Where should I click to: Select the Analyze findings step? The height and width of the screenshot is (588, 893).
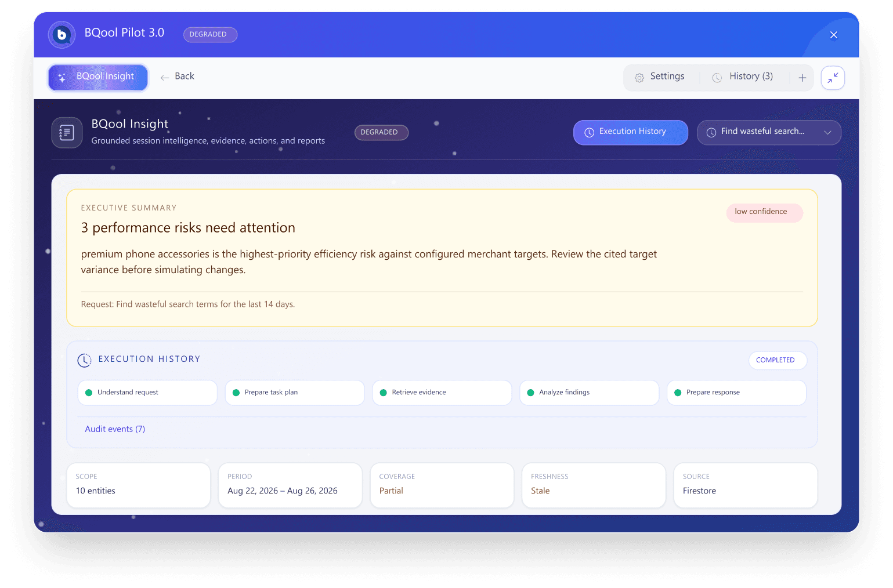pos(590,393)
